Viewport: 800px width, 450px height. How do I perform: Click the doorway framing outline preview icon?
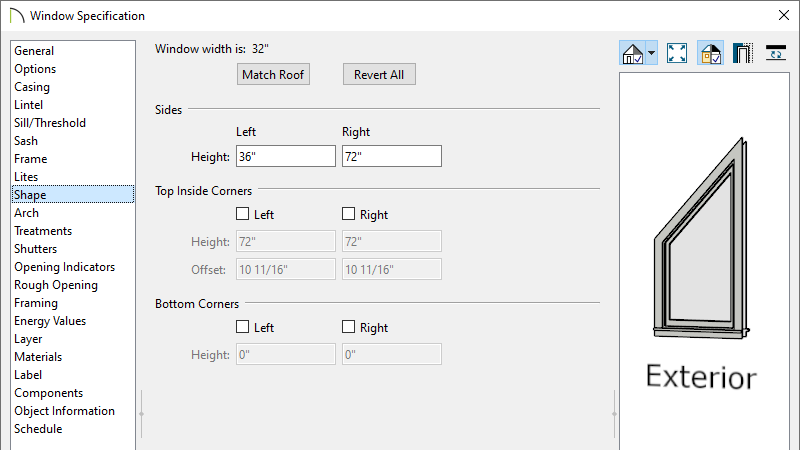pyautogui.click(x=743, y=53)
